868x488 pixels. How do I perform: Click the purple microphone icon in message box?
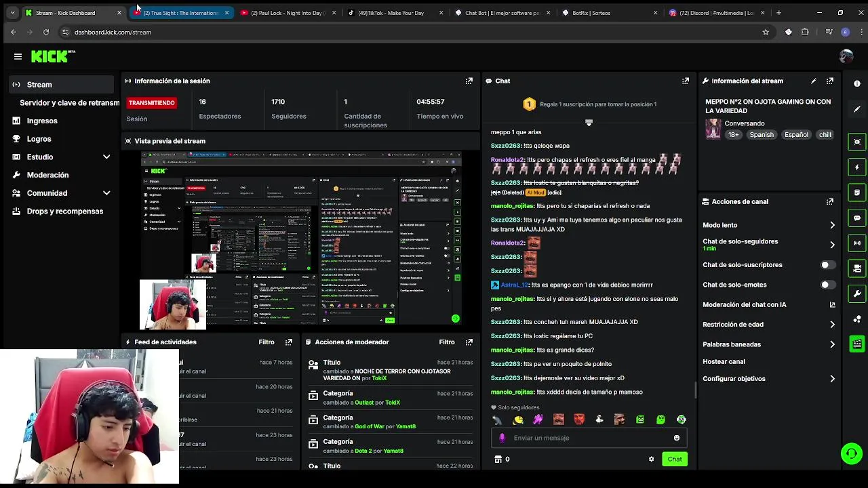(x=502, y=438)
